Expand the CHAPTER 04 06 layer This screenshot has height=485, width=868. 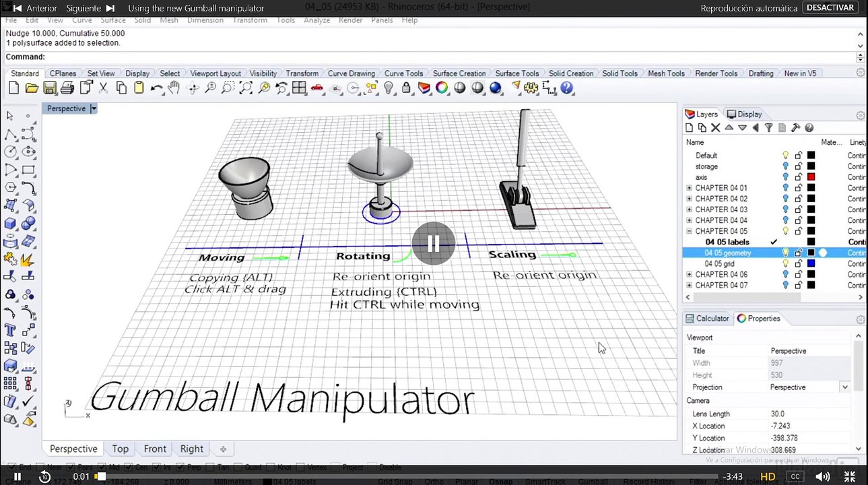(689, 274)
